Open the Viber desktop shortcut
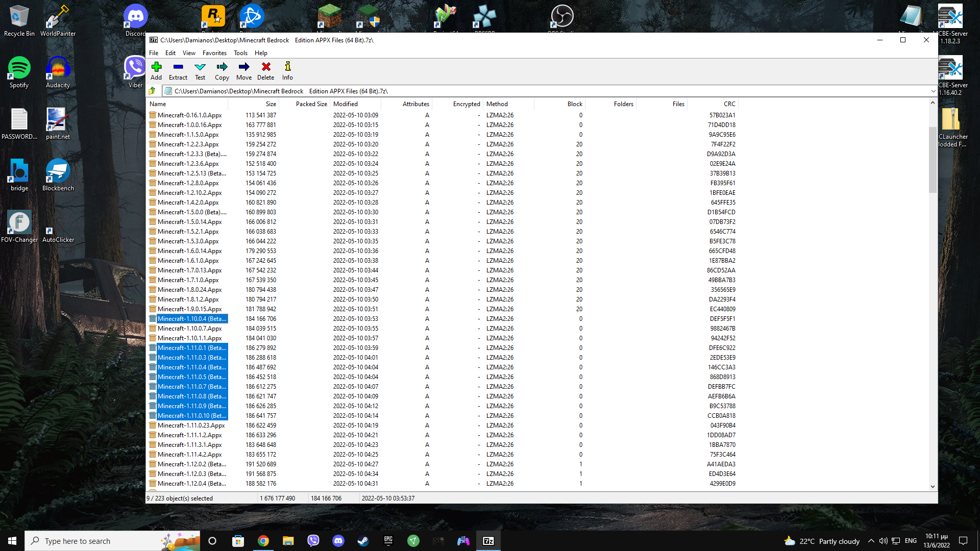This screenshot has height=551, width=980. click(134, 67)
